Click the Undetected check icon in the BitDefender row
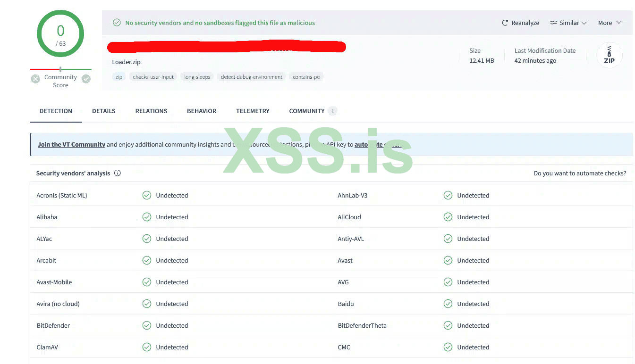 pos(147,325)
